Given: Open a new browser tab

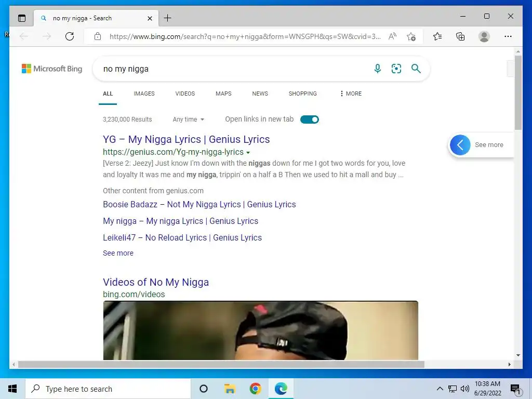Looking at the screenshot, I should point(168,18).
